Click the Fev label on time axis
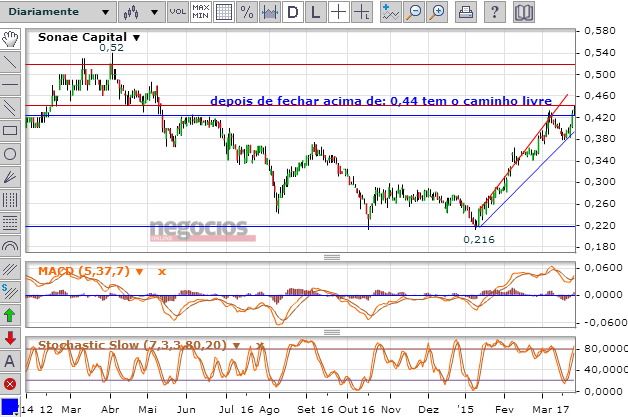 [x=504, y=409]
